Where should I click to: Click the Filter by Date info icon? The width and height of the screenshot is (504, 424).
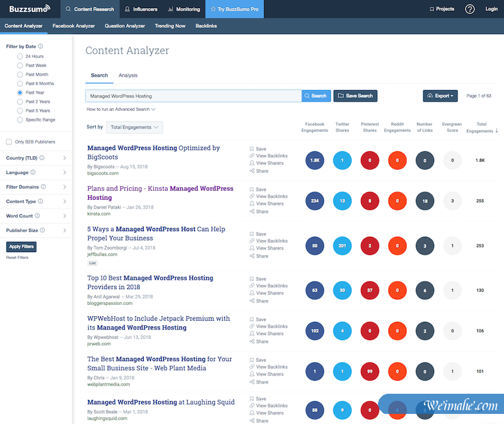point(41,46)
